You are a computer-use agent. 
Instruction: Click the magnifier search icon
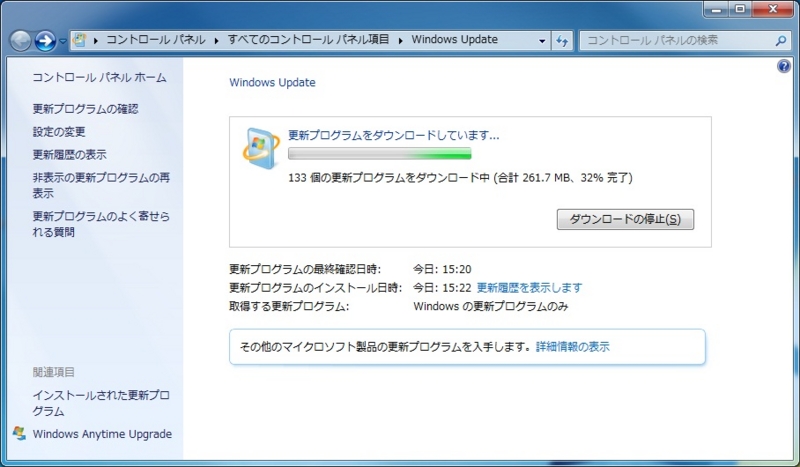coord(781,41)
